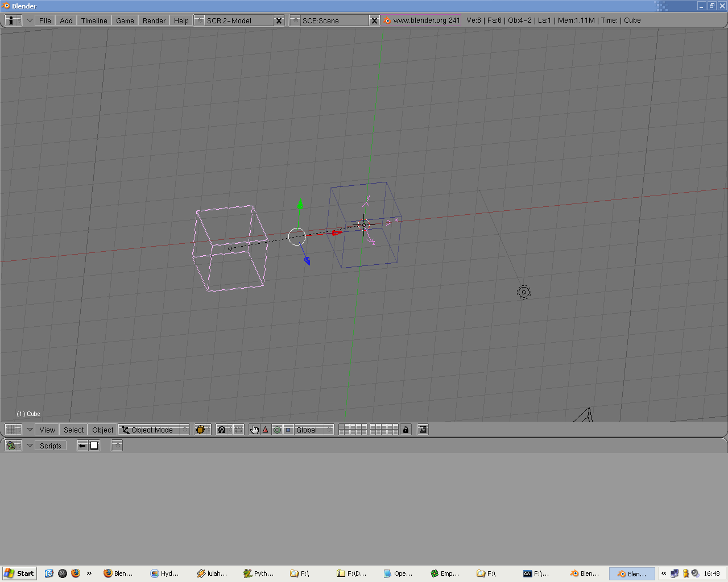Delete the SCR:2-Model screen with X
The height and width of the screenshot is (582, 728).
click(x=279, y=20)
